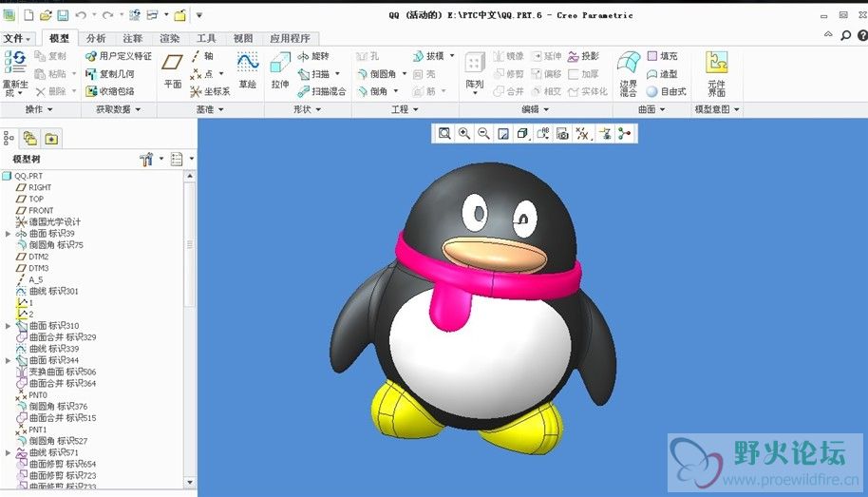
Task: Toggle datum display filters icon
Action: 582,134
